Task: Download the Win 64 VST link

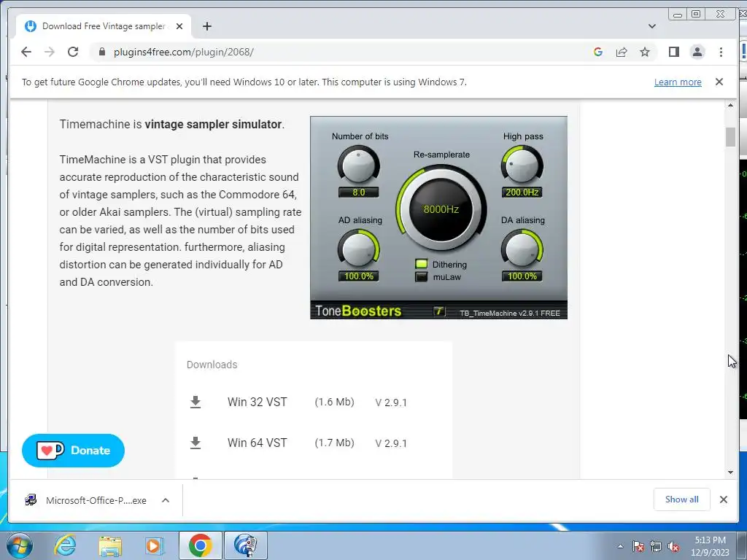Action: pos(258,443)
